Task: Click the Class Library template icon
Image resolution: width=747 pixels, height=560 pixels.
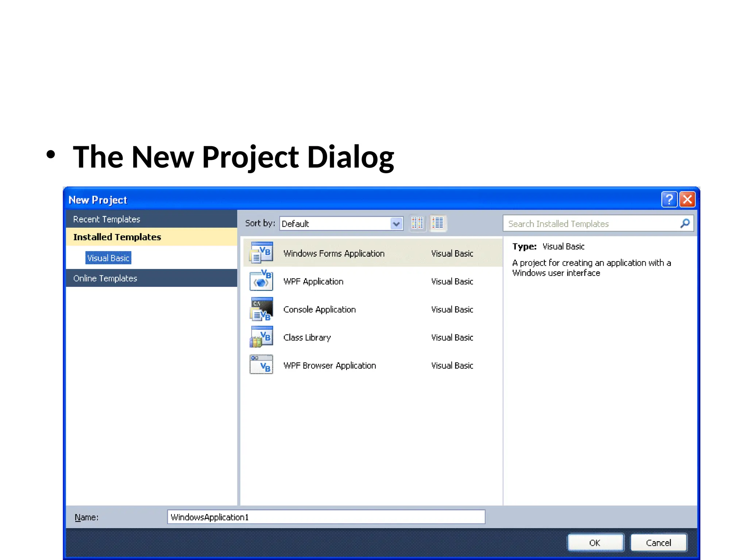Action: pos(261,337)
